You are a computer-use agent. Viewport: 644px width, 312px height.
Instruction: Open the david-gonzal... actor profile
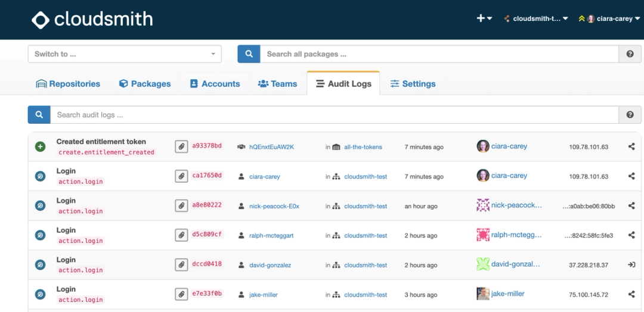[515, 264]
